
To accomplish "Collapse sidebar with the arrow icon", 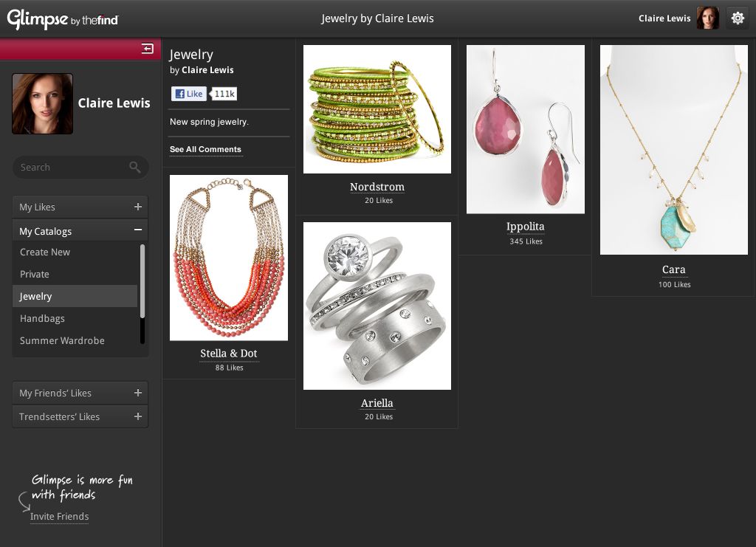I will 147,49.
